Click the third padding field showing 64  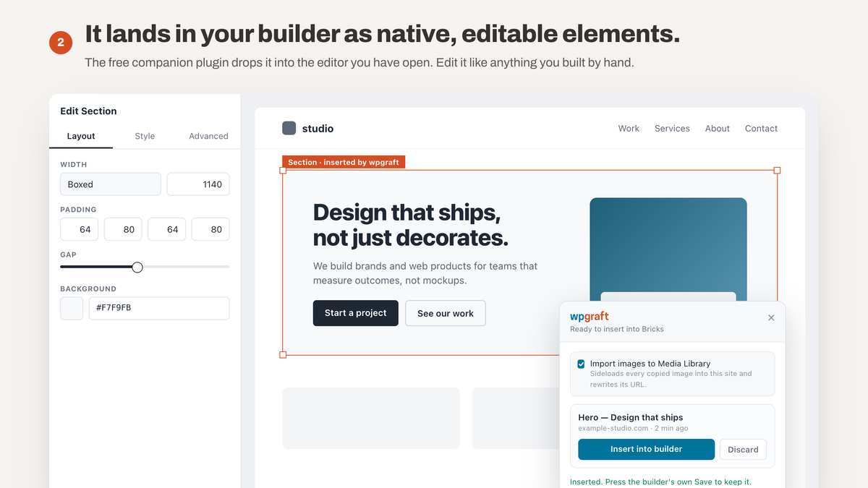(167, 229)
